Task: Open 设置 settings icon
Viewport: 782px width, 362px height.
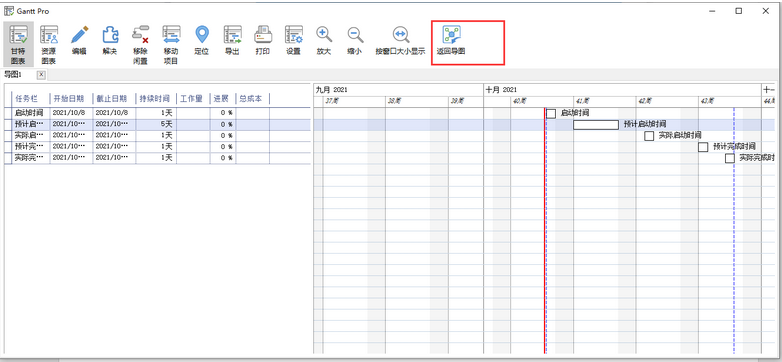Action: pos(293,40)
